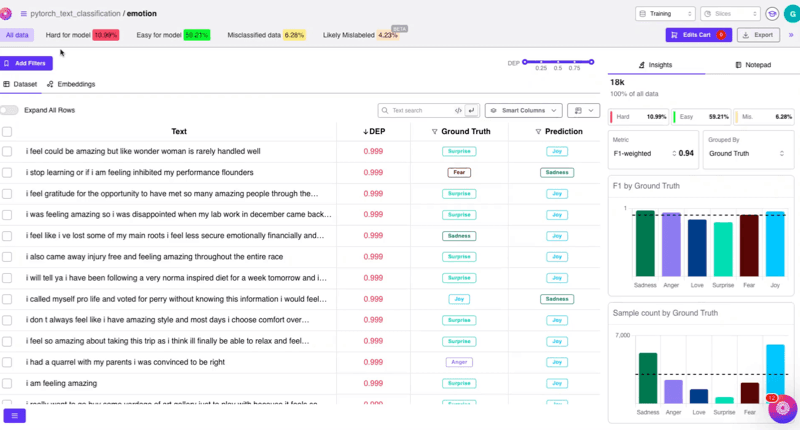800x430 pixels.
Task: Click the Galileo logo icon
Action: click(9, 14)
